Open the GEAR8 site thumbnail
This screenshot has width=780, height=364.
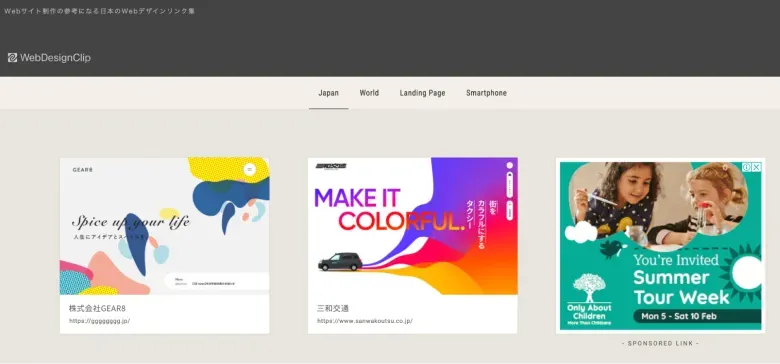coord(165,226)
